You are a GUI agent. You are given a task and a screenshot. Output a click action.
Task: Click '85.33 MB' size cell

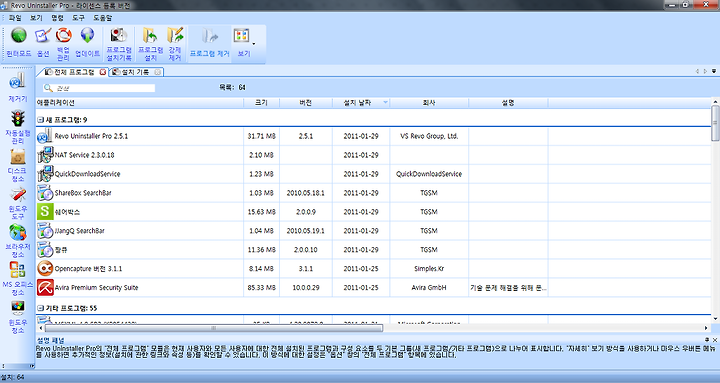coord(261,287)
